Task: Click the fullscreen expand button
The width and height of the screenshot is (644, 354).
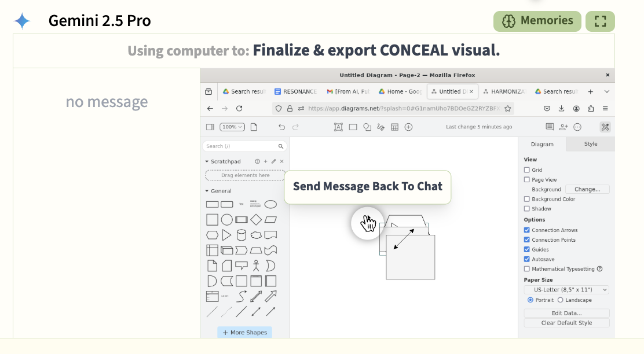Action: (x=600, y=21)
